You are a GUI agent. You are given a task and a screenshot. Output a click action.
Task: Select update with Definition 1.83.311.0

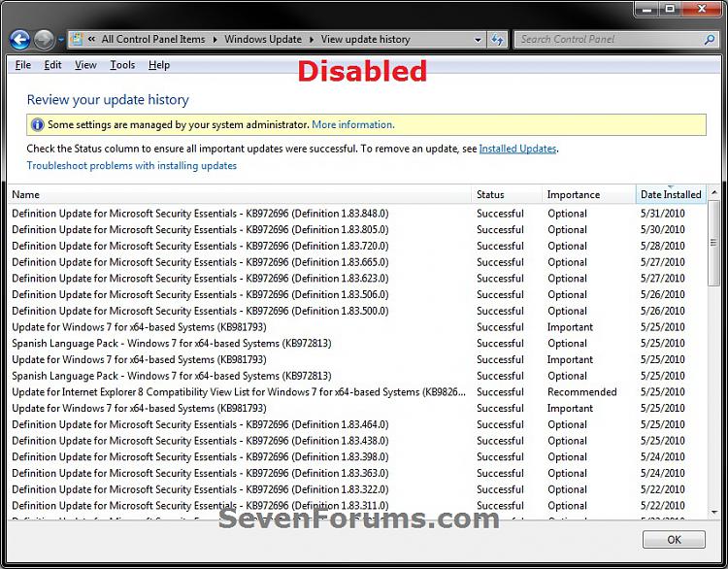coord(357,506)
